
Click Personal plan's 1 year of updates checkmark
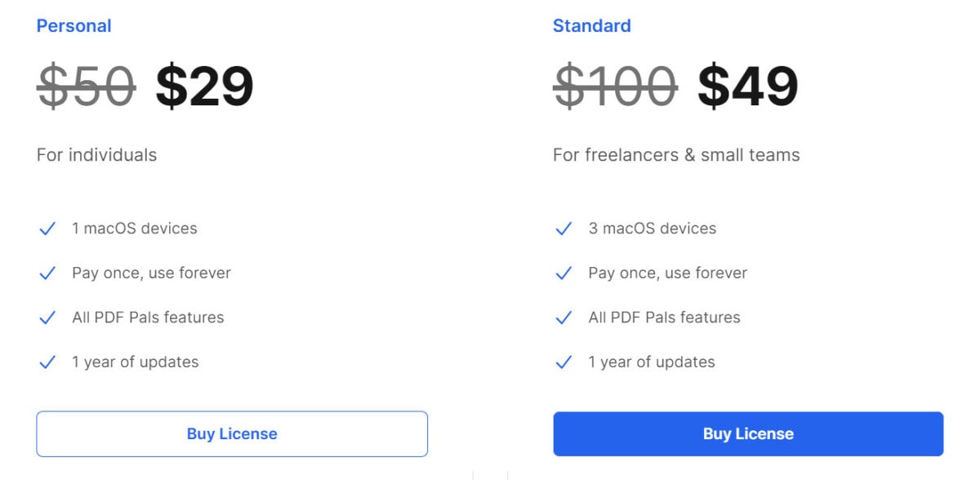(47, 362)
